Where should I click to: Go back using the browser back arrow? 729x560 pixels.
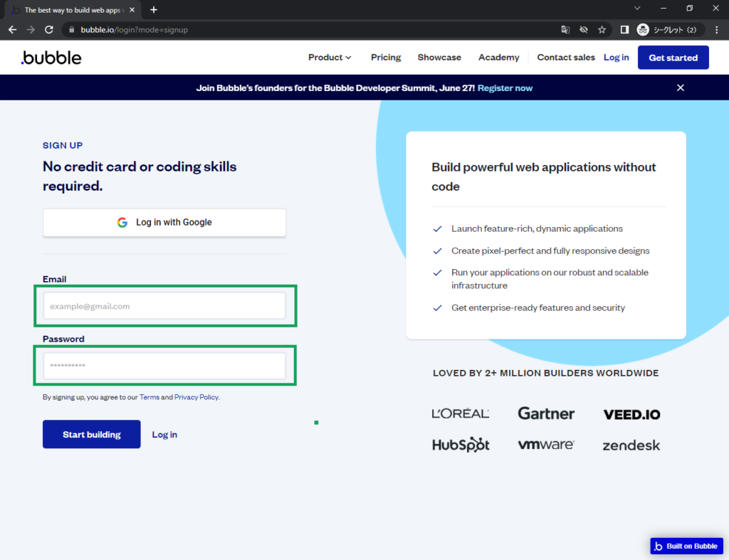coord(12,30)
